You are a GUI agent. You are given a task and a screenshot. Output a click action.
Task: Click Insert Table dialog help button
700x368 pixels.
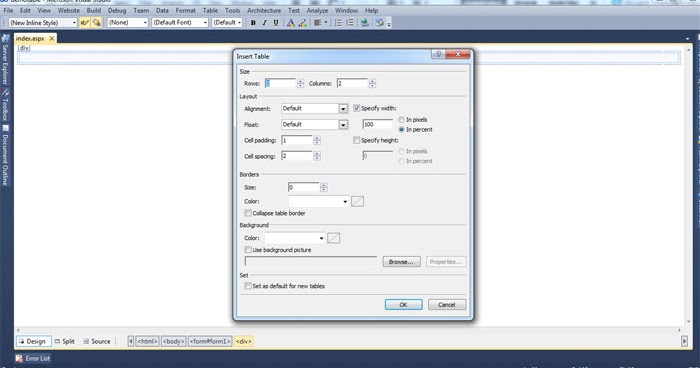tap(438, 54)
